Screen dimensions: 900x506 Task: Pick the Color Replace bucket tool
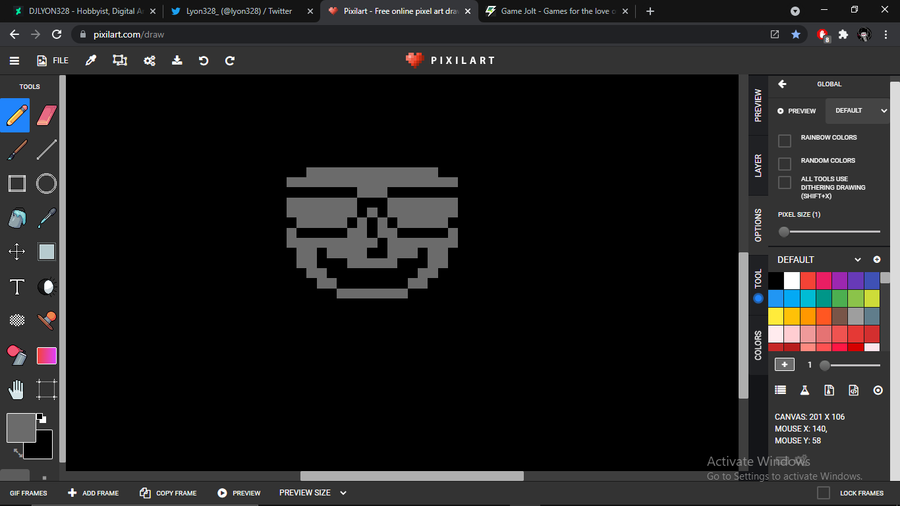pyautogui.click(x=17, y=355)
